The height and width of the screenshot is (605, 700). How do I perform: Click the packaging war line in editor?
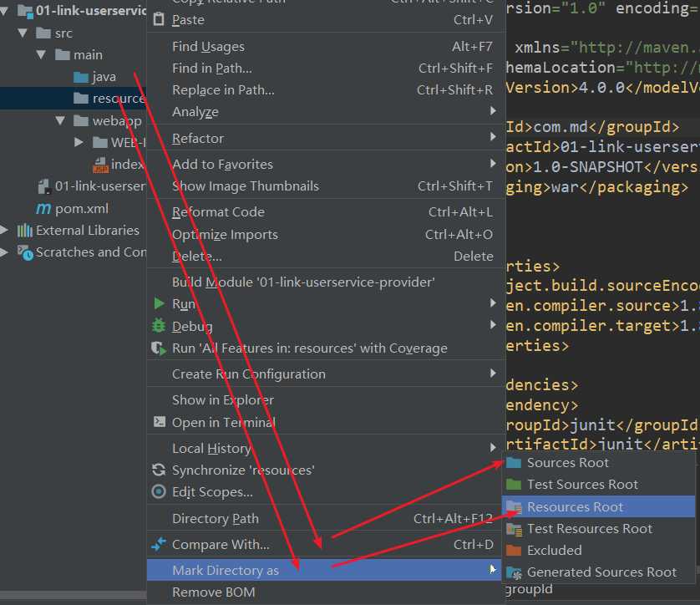tap(597, 186)
